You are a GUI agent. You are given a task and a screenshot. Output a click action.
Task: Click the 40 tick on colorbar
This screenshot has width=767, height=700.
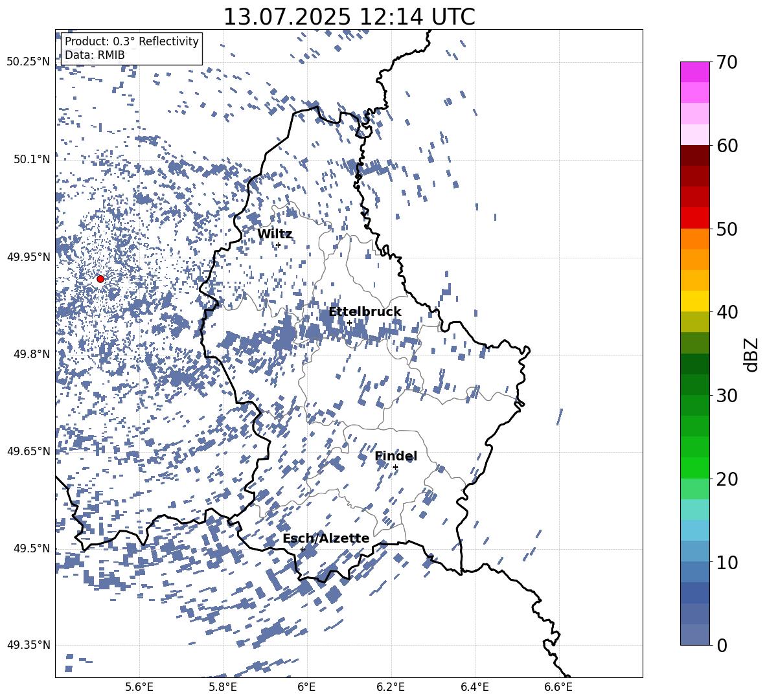point(727,312)
